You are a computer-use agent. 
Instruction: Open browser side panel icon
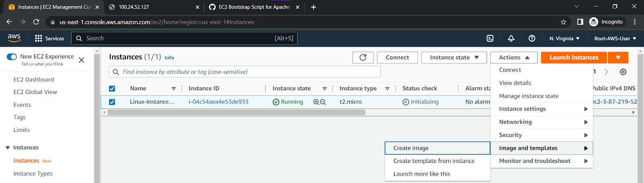(580, 22)
